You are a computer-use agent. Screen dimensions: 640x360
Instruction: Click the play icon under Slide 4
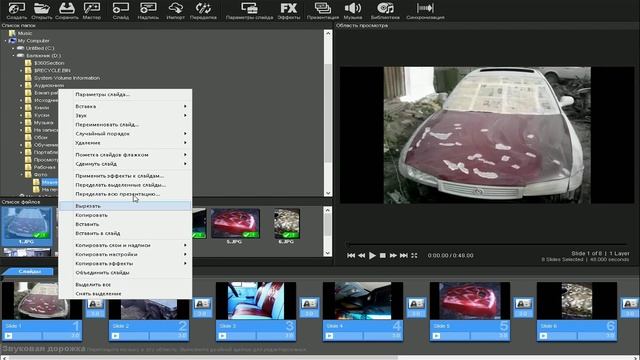329,336
